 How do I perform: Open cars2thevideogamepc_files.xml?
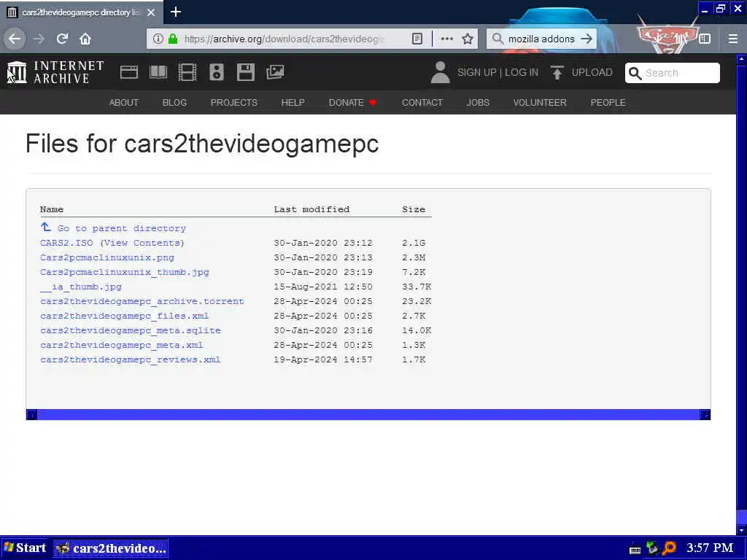[124, 316]
